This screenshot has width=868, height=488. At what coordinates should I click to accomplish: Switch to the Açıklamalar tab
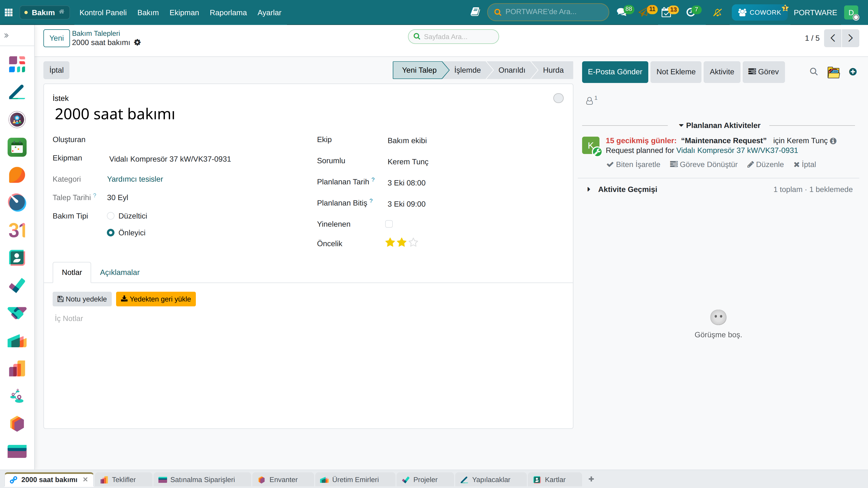click(120, 272)
